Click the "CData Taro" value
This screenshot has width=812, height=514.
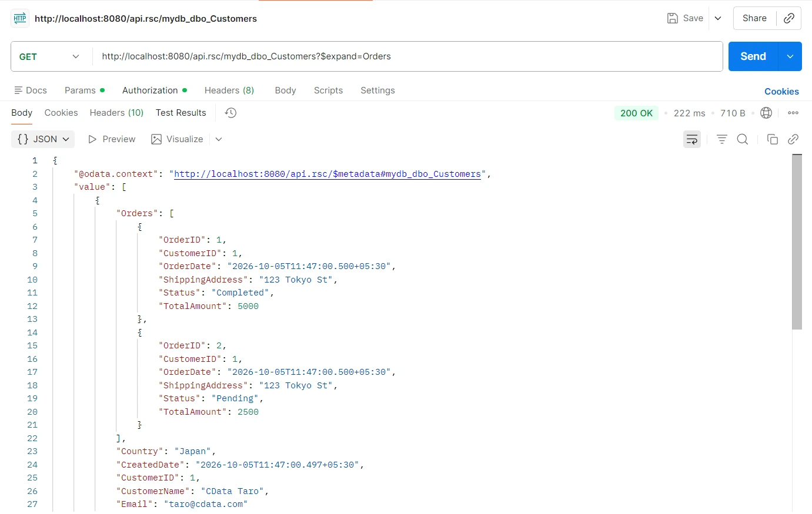point(232,491)
